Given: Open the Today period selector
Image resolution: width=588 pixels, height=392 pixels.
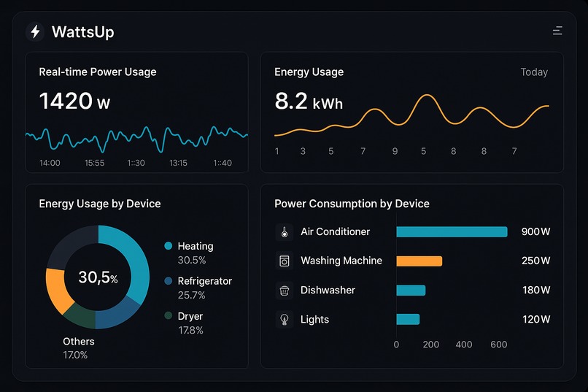Looking at the screenshot, I should (x=534, y=72).
